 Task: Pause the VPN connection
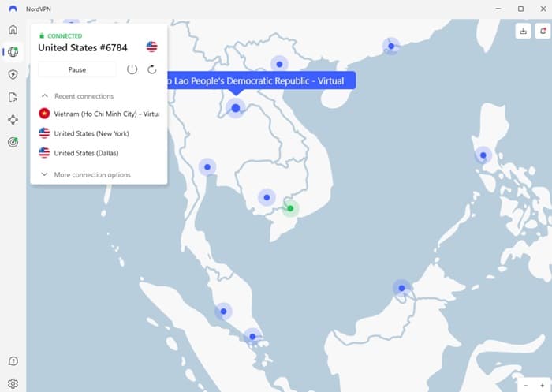[x=77, y=69]
